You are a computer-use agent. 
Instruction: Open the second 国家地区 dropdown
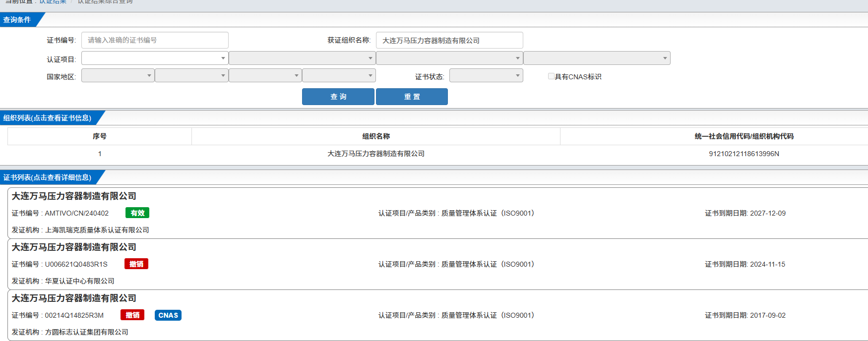point(191,75)
